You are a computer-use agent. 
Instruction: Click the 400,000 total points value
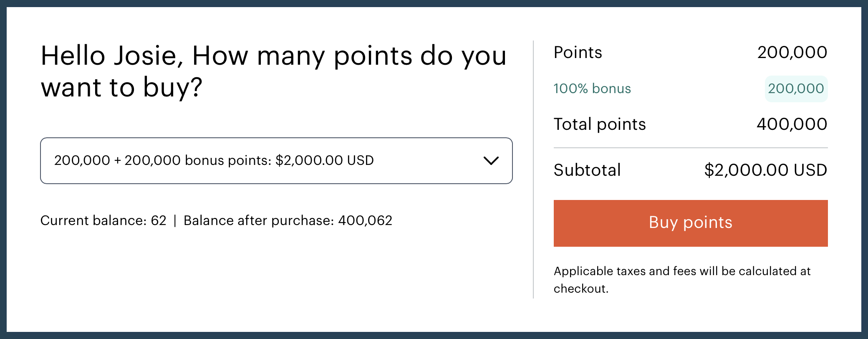click(x=792, y=124)
